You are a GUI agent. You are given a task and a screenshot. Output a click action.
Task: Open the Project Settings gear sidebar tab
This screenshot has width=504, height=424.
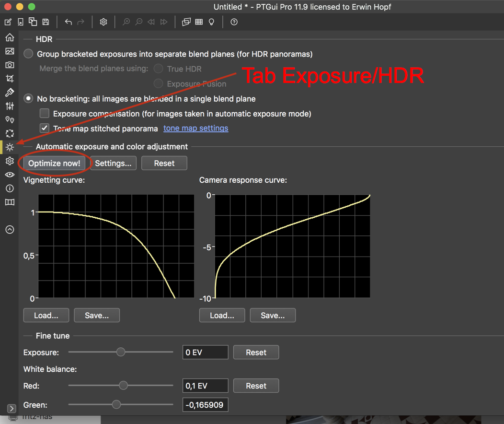tap(10, 161)
